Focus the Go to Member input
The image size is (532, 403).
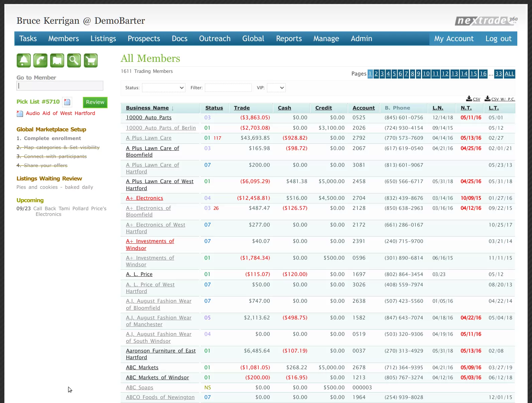coord(60,86)
